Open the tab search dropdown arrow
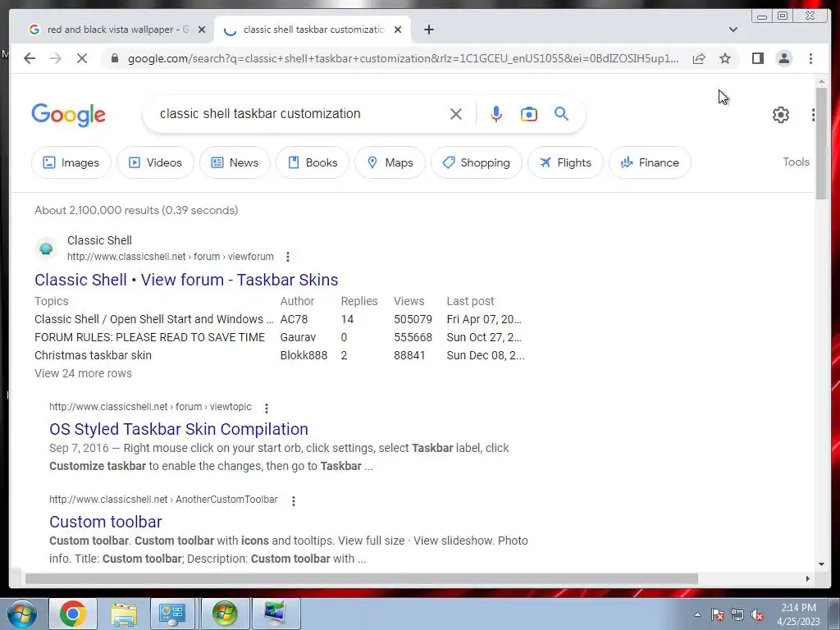 (x=733, y=30)
